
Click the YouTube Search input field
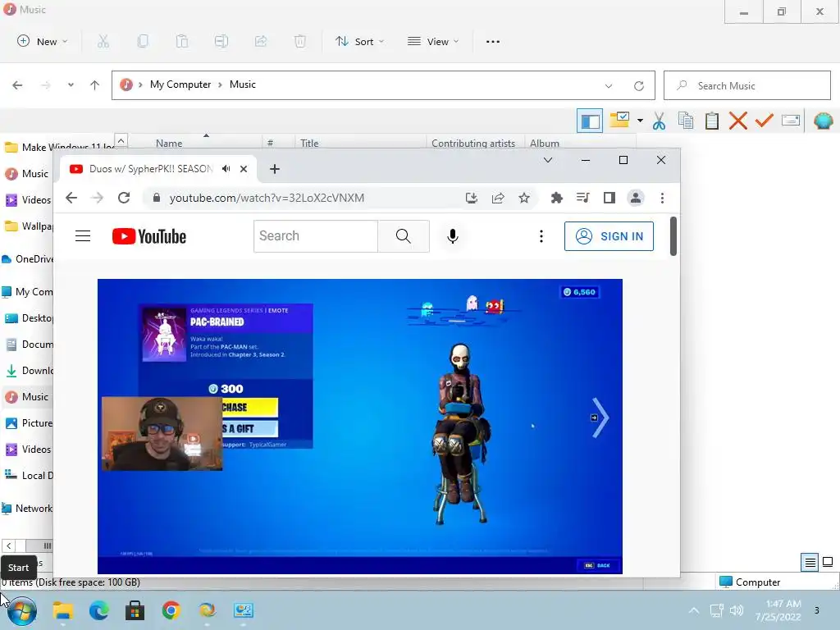click(316, 236)
